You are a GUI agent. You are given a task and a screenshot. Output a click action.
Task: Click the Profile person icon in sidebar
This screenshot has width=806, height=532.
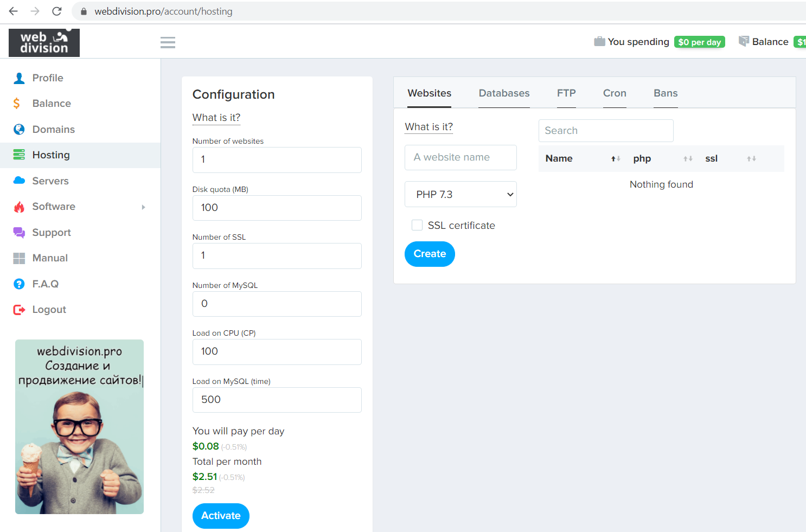click(x=19, y=78)
